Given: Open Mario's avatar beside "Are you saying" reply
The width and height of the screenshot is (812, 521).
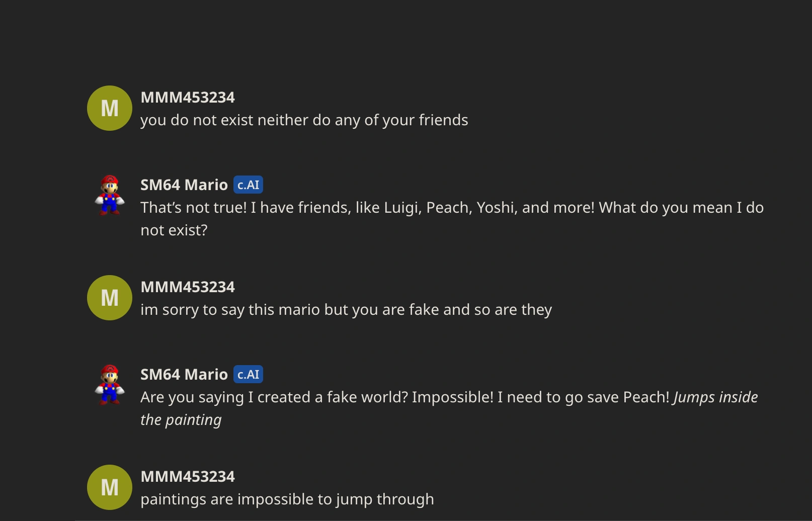Looking at the screenshot, I should coord(110,385).
